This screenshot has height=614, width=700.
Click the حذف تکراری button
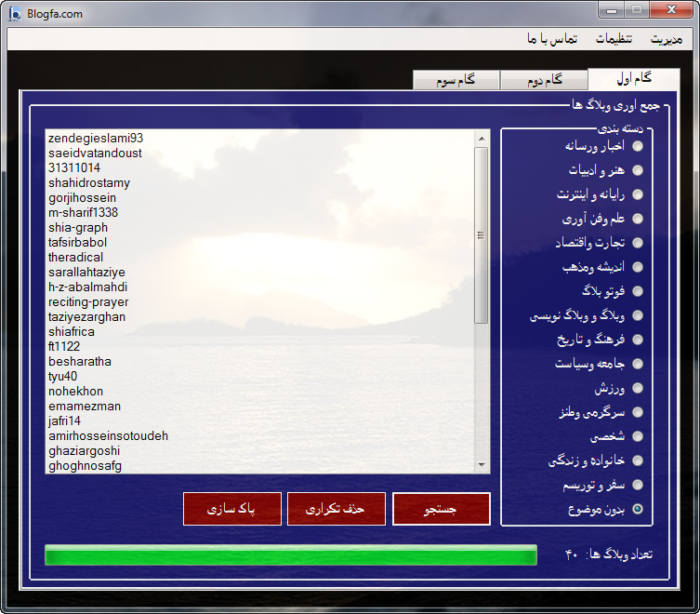tap(337, 509)
